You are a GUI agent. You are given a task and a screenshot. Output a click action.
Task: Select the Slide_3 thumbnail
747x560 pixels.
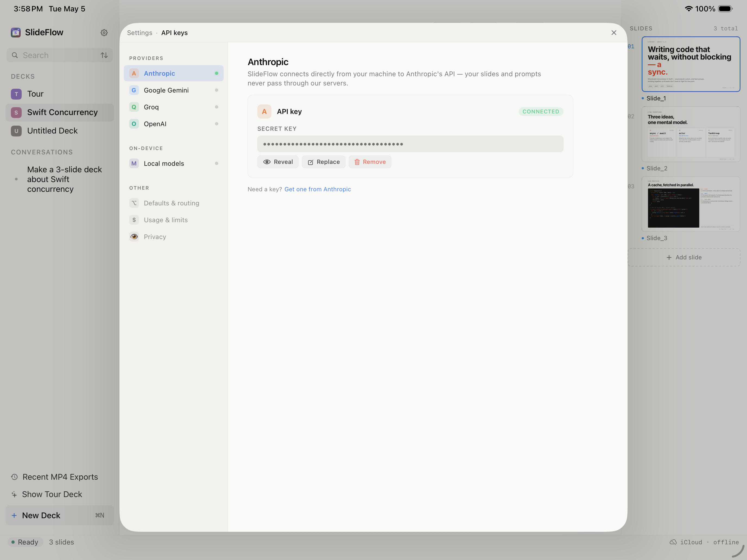click(x=691, y=204)
